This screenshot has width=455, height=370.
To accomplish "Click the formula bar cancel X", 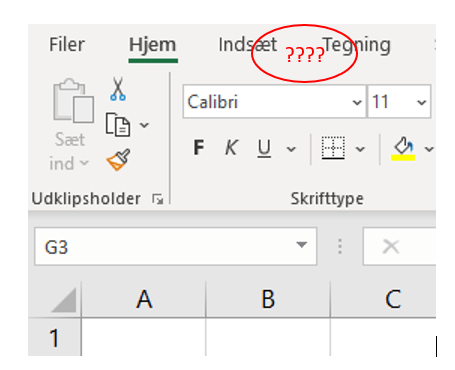I will click(x=391, y=247).
